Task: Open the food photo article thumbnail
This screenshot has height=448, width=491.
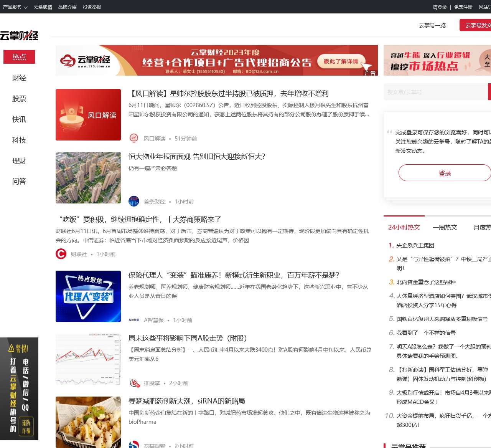Action: point(88,422)
